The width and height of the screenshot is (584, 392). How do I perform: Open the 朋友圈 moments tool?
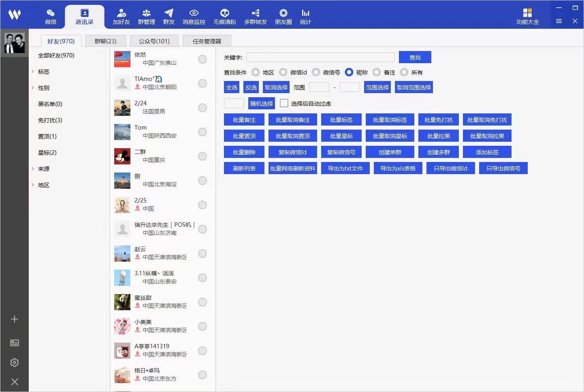283,17
